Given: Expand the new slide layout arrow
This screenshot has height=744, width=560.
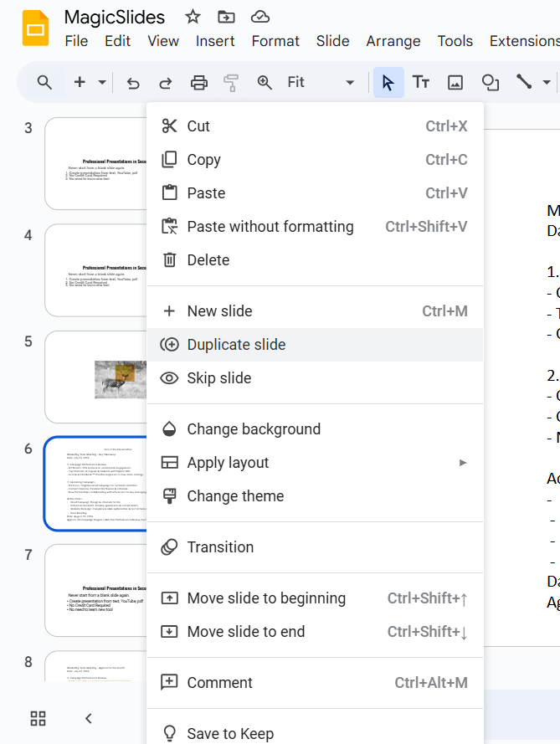Looking at the screenshot, I should click(x=102, y=82).
